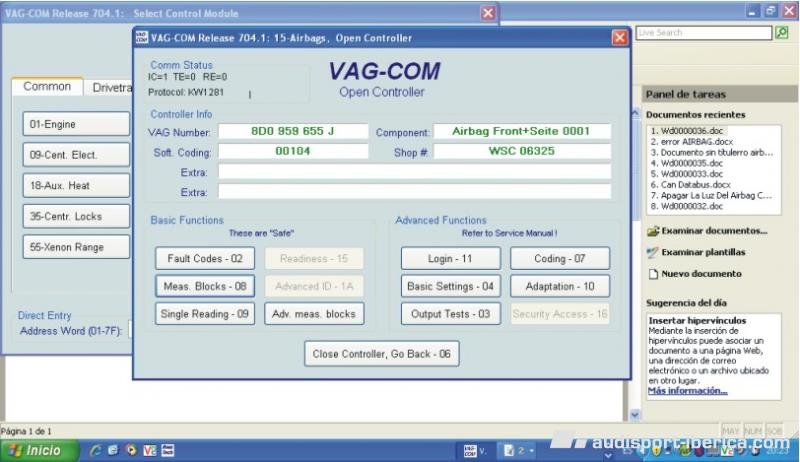The height and width of the screenshot is (462, 800).
Task: Switch to the Common tab
Action: pyautogui.click(x=47, y=87)
